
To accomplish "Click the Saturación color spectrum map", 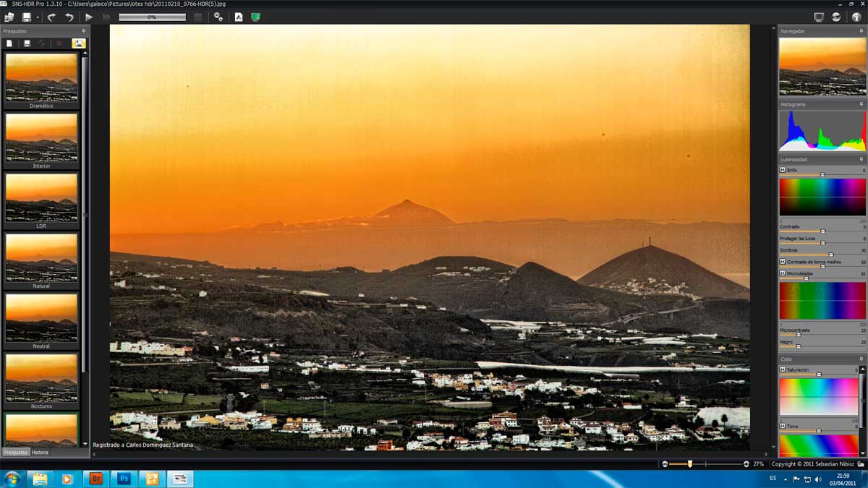I will pyautogui.click(x=819, y=396).
